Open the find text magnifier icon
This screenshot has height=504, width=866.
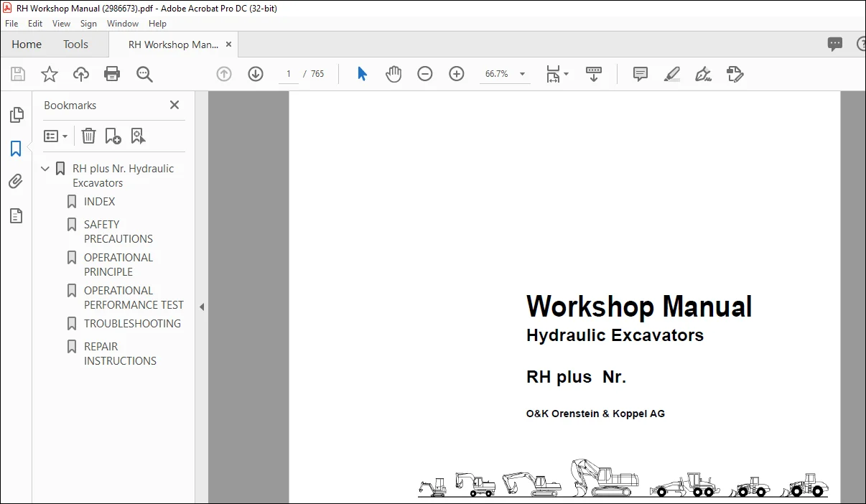144,74
